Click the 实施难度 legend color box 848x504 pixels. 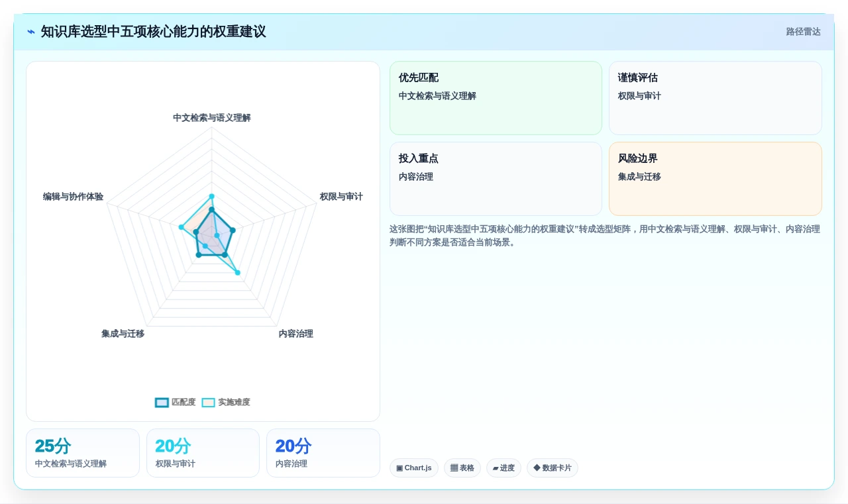pyautogui.click(x=209, y=402)
